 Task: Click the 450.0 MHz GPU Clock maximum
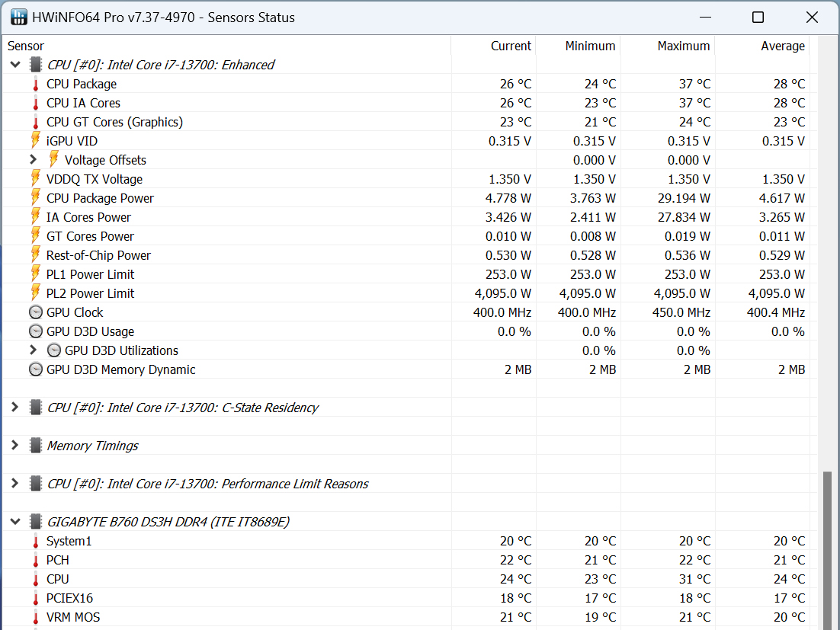point(681,312)
